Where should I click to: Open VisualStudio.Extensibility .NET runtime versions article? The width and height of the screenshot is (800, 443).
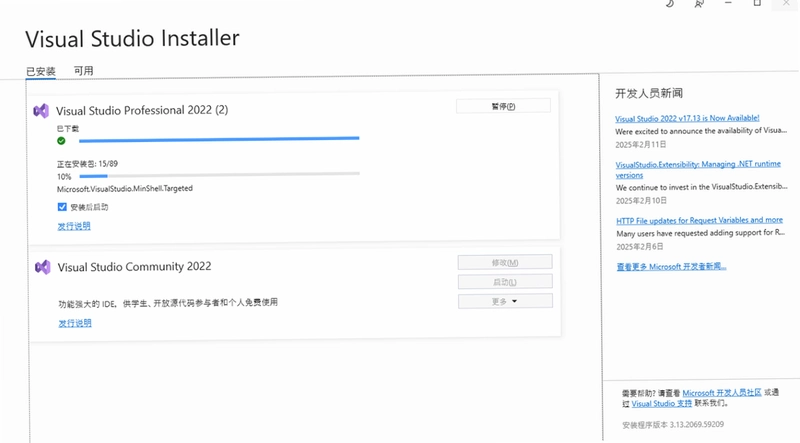[x=698, y=169]
